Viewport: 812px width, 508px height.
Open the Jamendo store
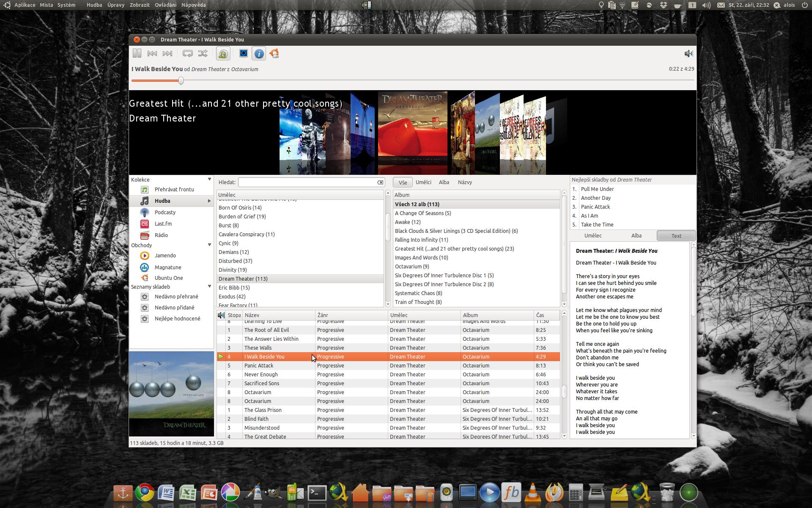point(165,256)
